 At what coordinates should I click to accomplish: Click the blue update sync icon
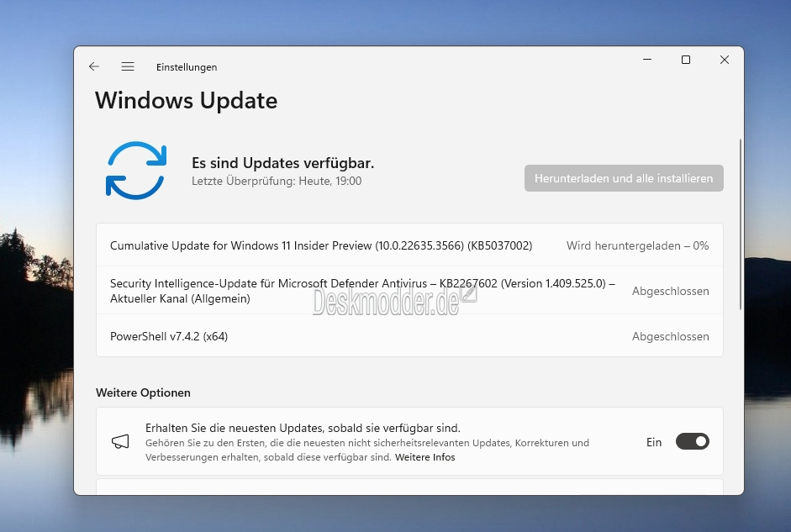[x=136, y=171]
